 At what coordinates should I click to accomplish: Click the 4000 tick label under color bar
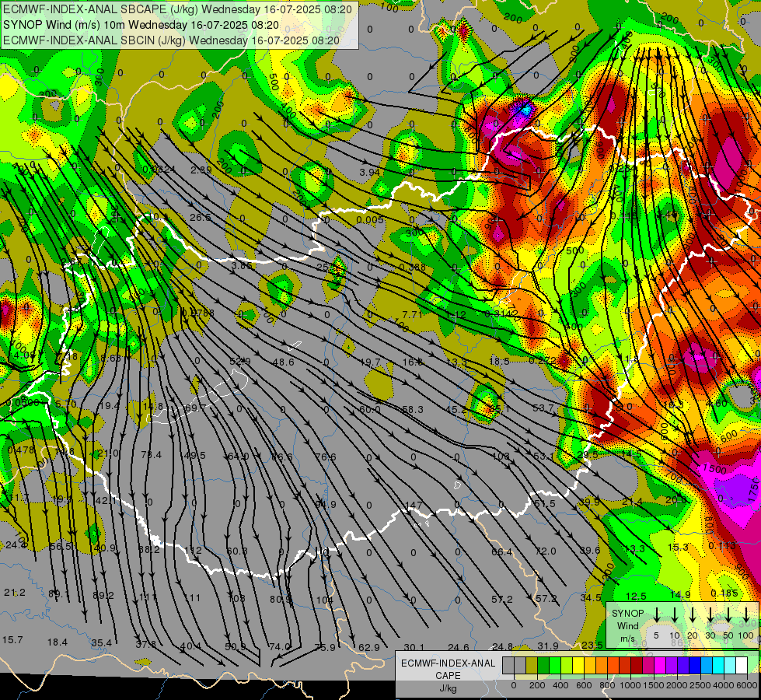click(724, 685)
